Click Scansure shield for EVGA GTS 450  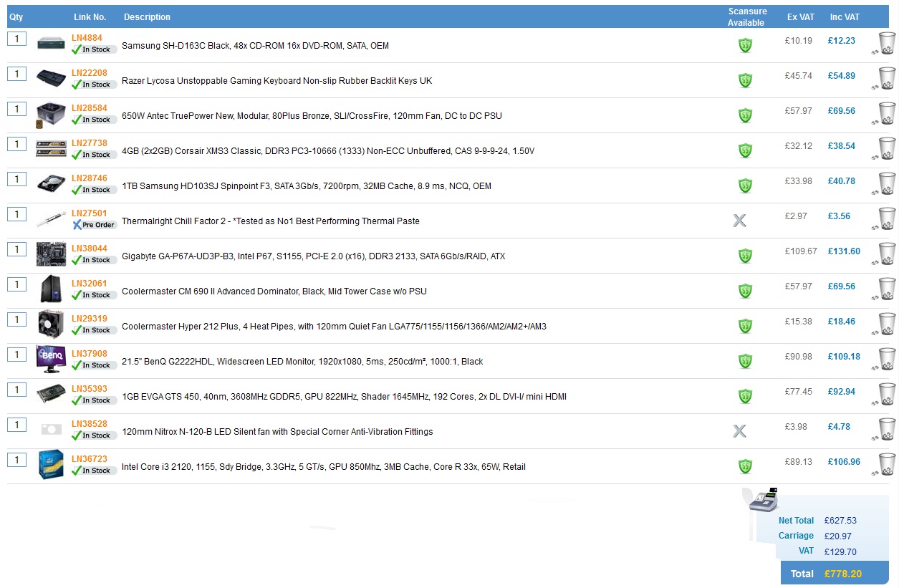pos(745,396)
